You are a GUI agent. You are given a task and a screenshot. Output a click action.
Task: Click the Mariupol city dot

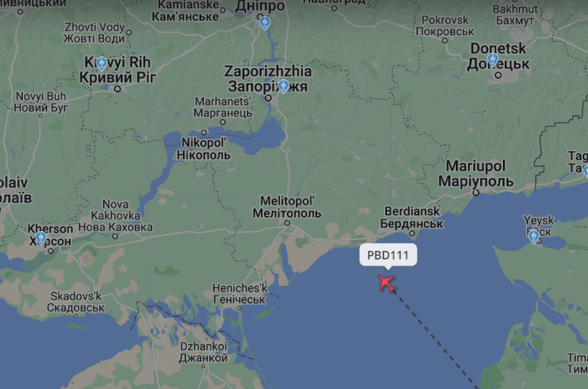click(476, 193)
